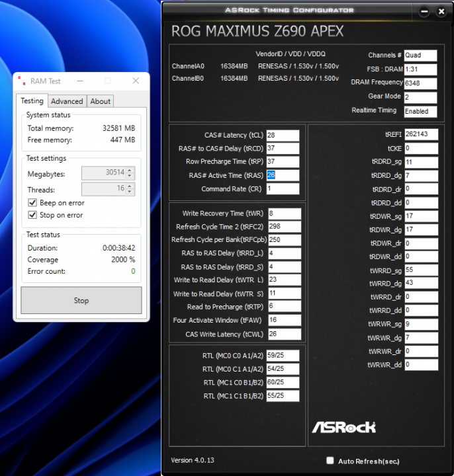
Task: Enable the Auto Refresh(sec.) checkbox
Action: (x=330, y=461)
